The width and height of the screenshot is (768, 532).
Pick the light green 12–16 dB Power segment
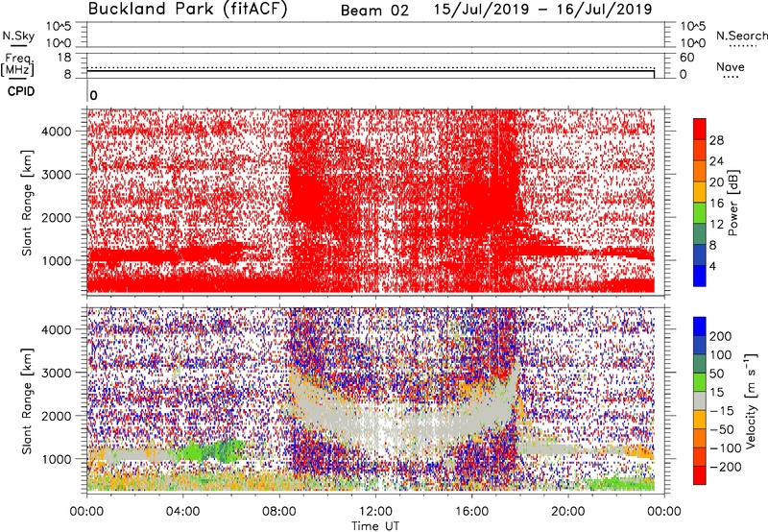pos(700,213)
